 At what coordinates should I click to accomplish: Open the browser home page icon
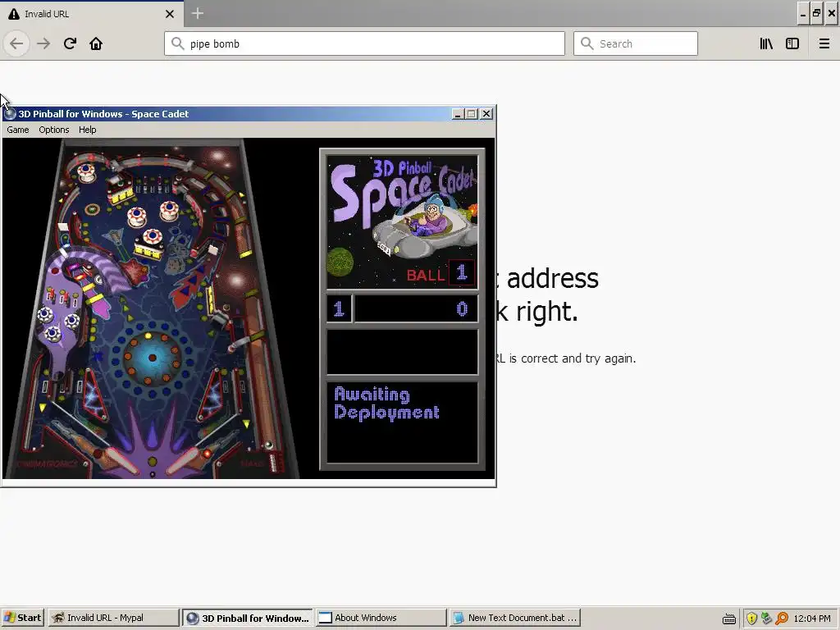coord(96,43)
